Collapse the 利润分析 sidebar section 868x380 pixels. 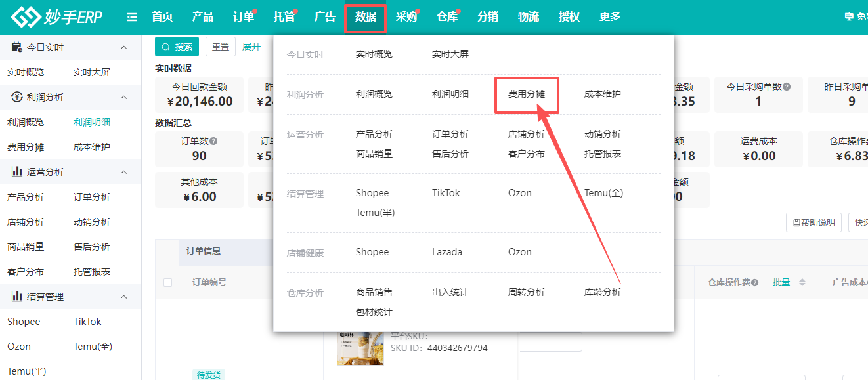pyautogui.click(x=124, y=97)
